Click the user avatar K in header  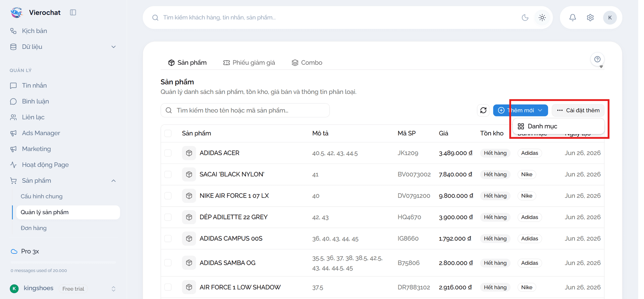click(610, 17)
